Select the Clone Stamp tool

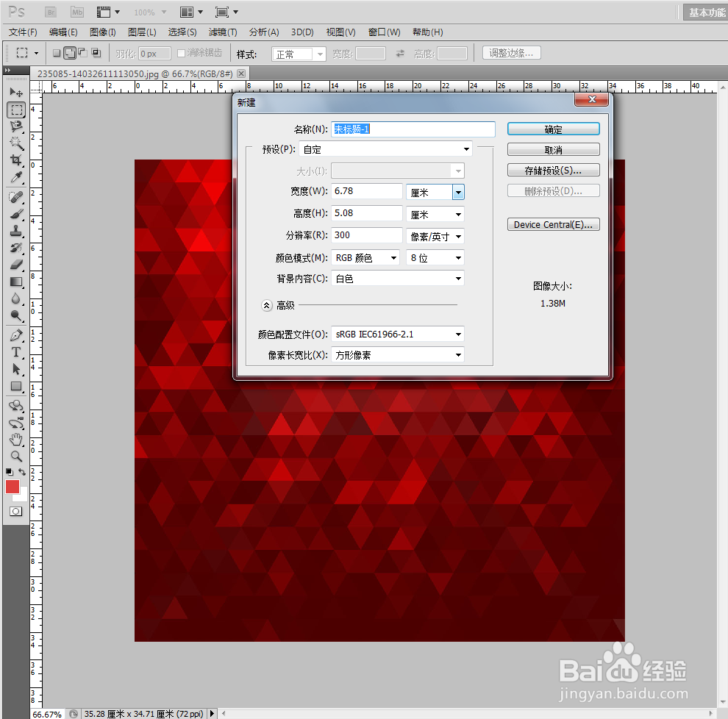[x=16, y=231]
